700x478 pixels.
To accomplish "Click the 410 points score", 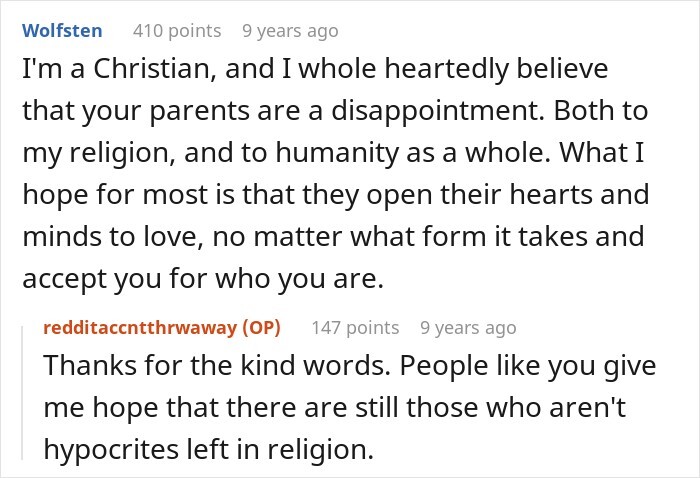I will (x=177, y=31).
